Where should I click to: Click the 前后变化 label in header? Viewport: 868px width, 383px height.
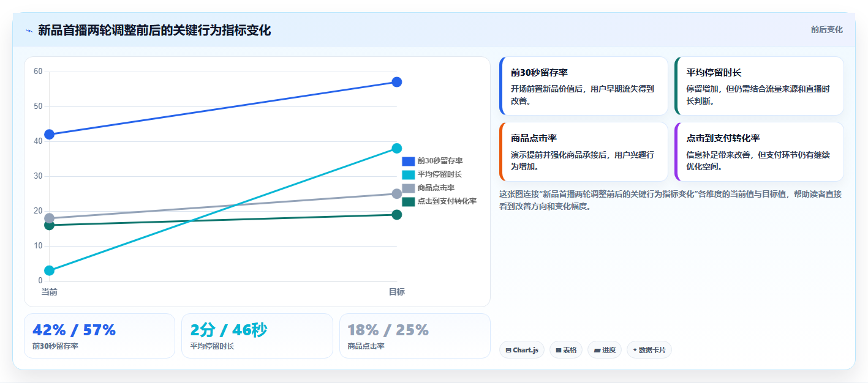click(x=826, y=29)
